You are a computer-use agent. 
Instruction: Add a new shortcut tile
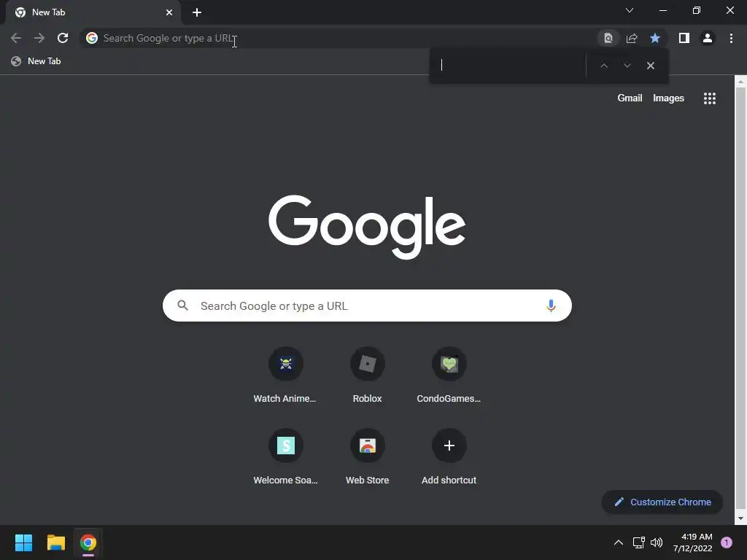(449, 457)
